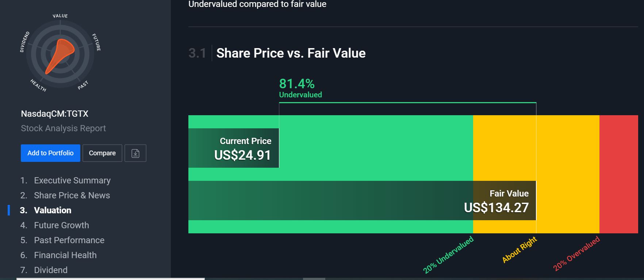
Task: Click the Fair Value US$134.27 bar
Action: tap(361, 201)
